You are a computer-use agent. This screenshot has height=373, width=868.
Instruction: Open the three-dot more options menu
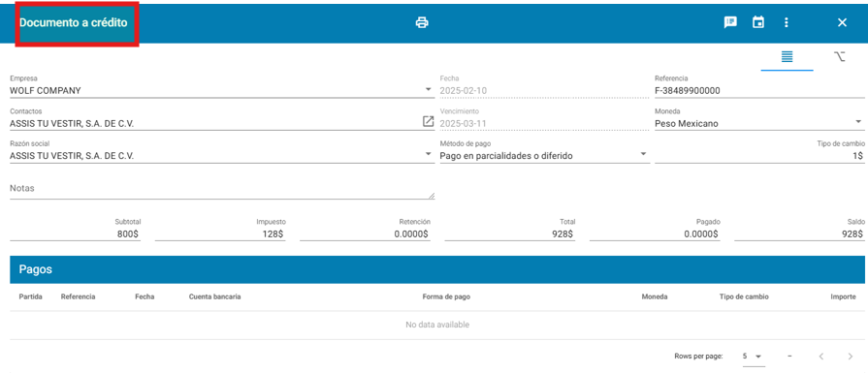coord(787,22)
